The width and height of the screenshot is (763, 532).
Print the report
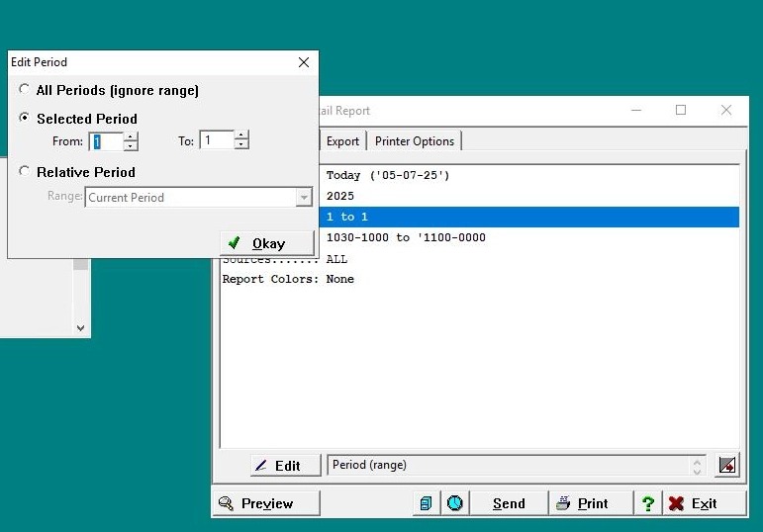(592, 503)
